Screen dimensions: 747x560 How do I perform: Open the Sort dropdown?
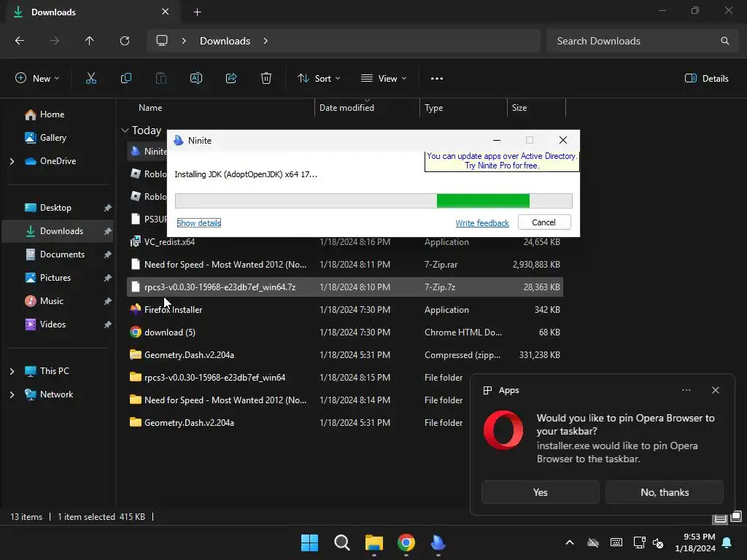click(x=319, y=79)
